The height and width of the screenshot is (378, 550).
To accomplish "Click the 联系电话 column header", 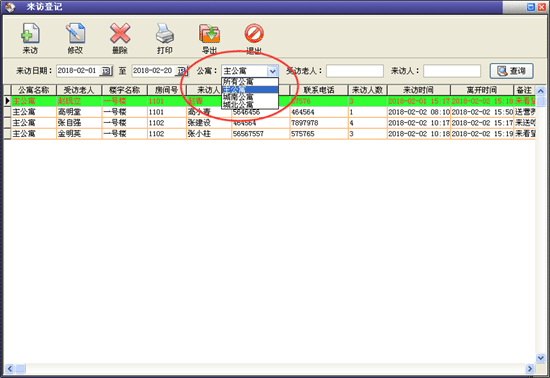I will coord(318,90).
